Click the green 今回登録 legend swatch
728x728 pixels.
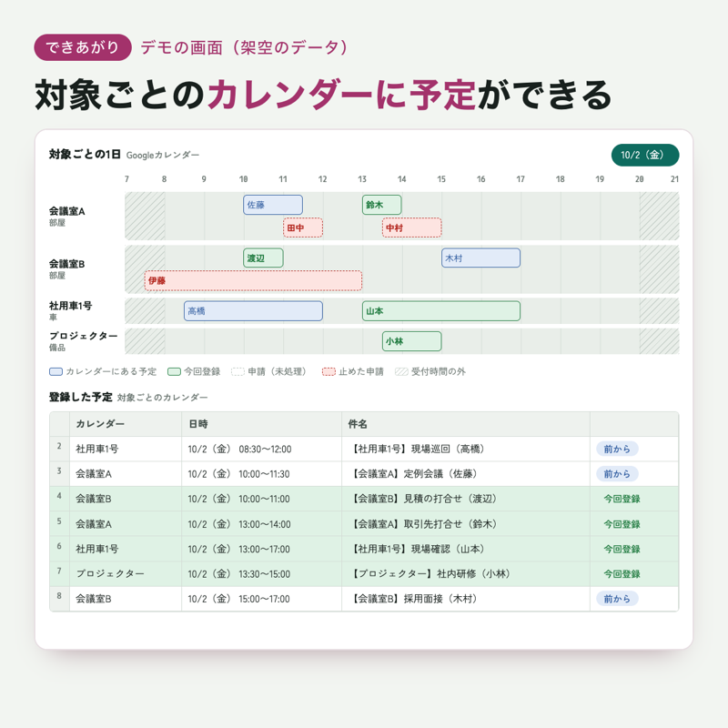pyautogui.click(x=174, y=371)
